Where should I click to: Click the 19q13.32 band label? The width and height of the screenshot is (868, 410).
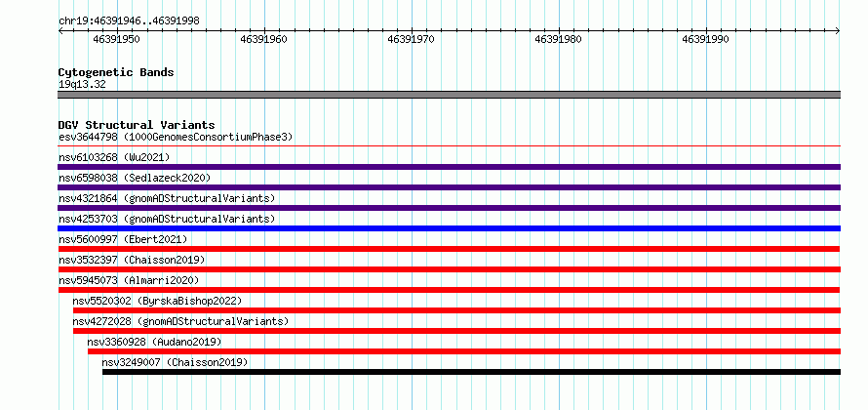click(82, 85)
